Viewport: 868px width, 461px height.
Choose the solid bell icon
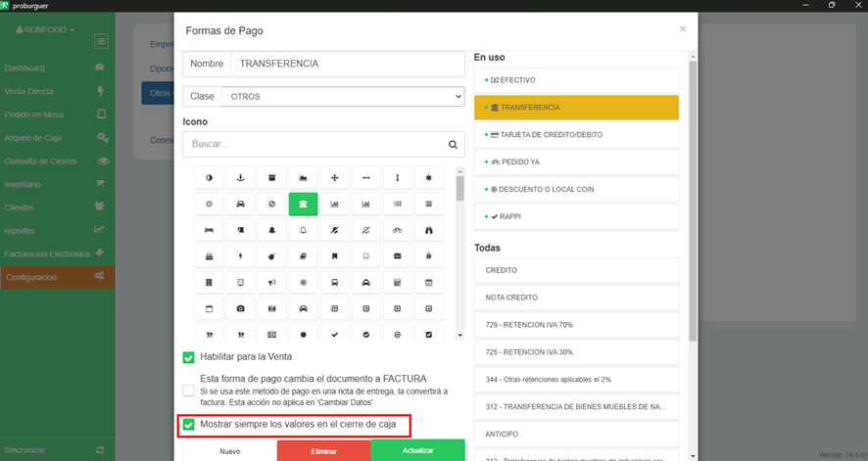pos(271,230)
